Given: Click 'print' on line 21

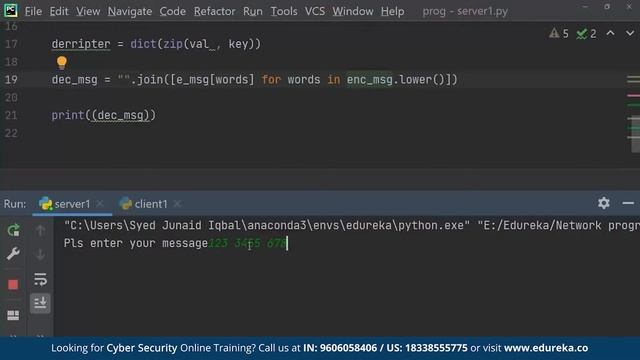Looking at the screenshot, I should 68,116.
